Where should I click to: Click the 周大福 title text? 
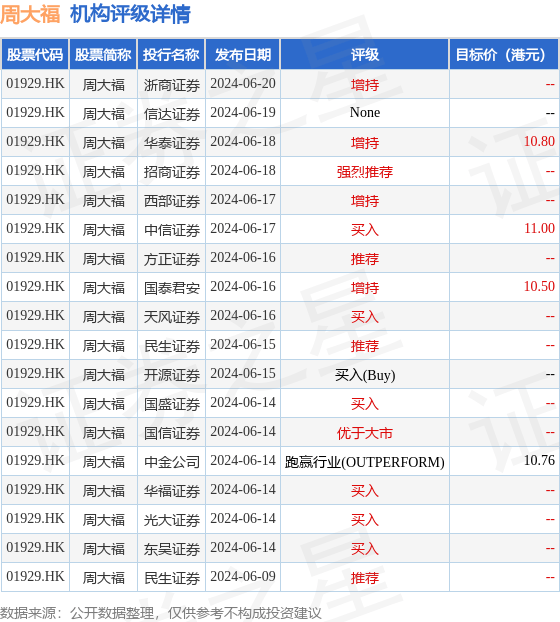click(30, 15)
